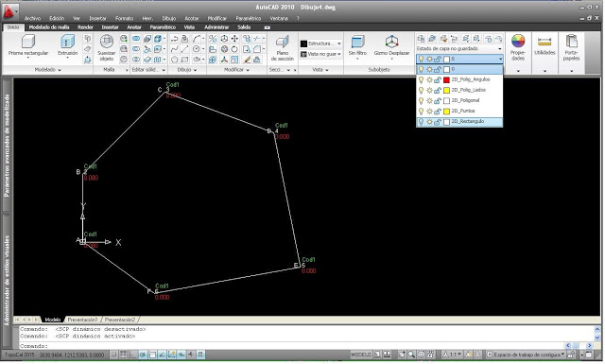Toggle lock padlock of 2D_Rectangulo layer

(x=438, y=122)
